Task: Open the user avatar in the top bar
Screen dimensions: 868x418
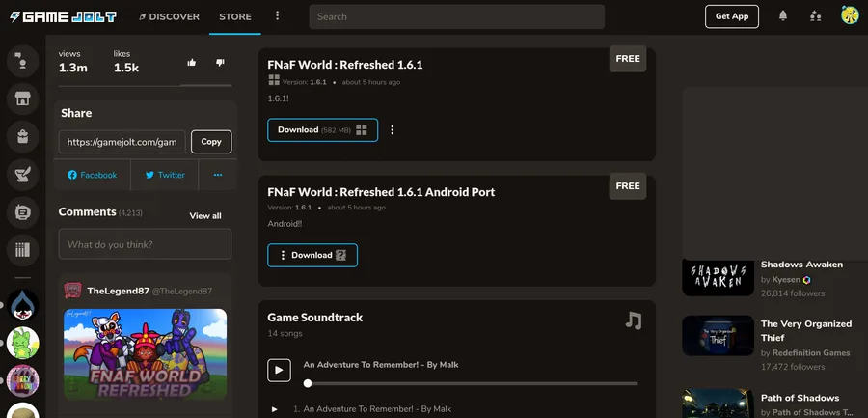Action: pyautogui.click(x=850, y=16)
